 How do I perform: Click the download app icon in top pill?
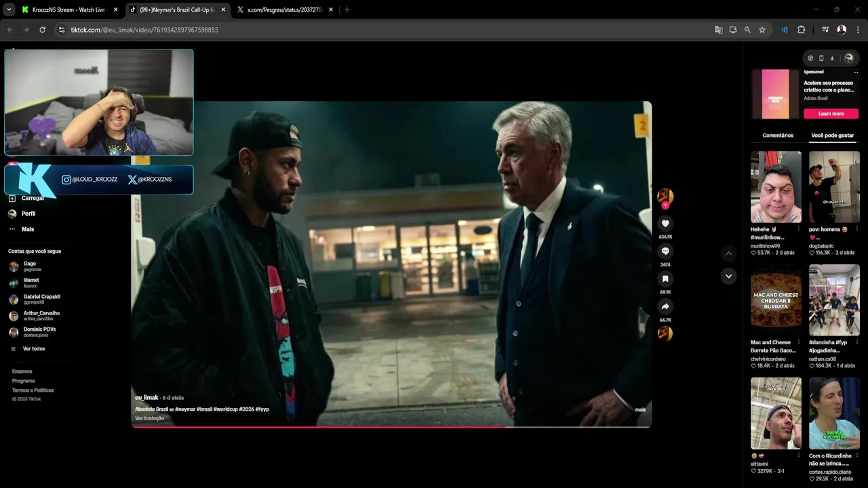(x=832, y=58)
